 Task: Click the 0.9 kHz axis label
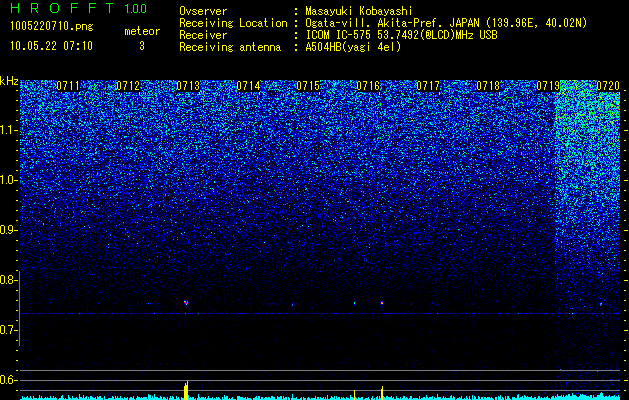pos(8,230)
